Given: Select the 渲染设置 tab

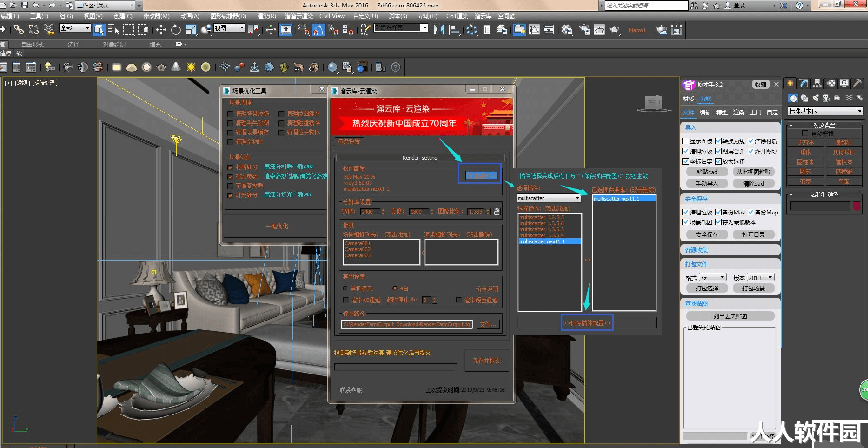Looking at the screenshot, I should 349,141.
